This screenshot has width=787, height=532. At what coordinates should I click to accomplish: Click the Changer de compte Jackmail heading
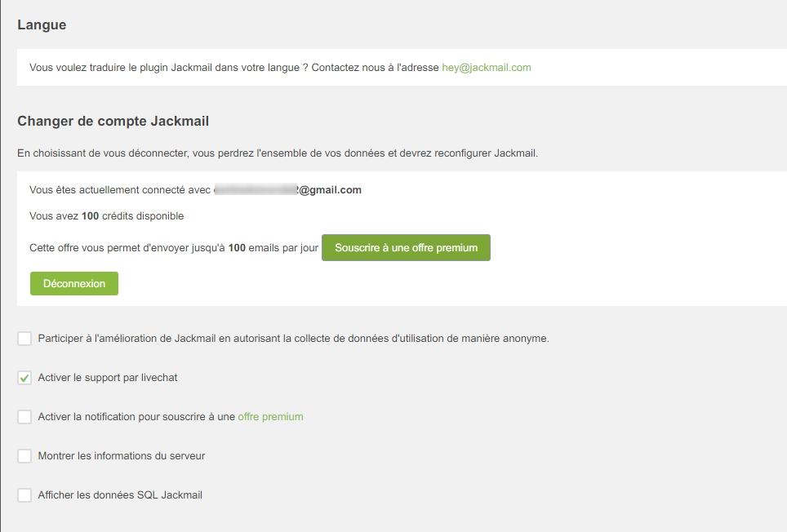[113, 122]
